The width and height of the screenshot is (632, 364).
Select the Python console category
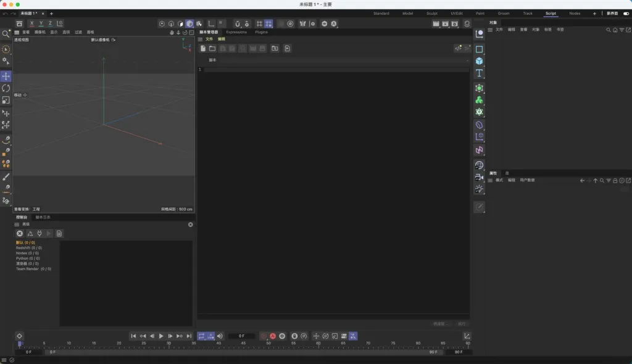[x=27, y=258]
